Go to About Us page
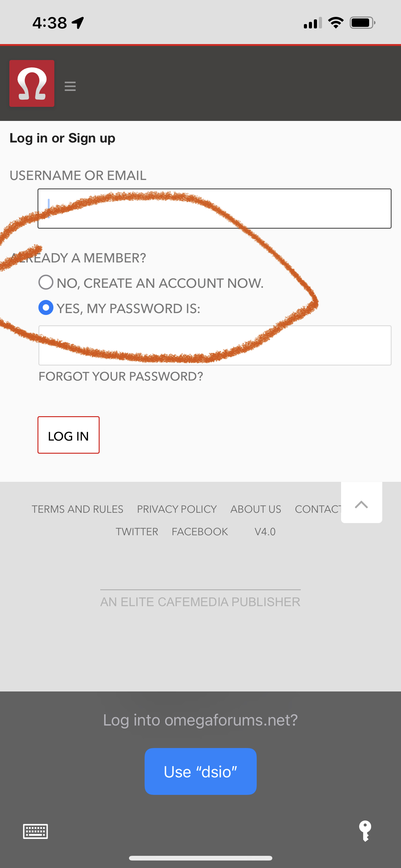The image size is (401, 868). pos(255,509)
